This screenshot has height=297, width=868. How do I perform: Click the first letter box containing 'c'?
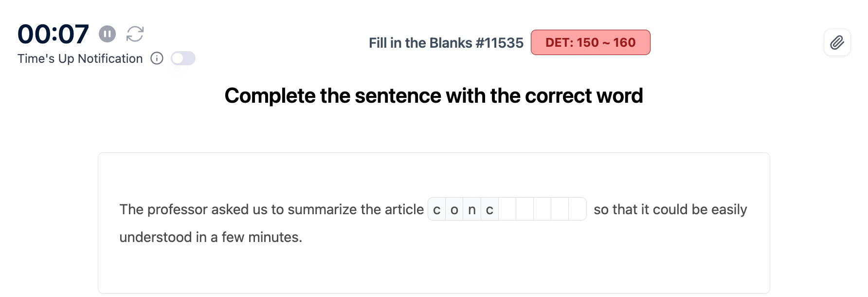tap(437, 209)
